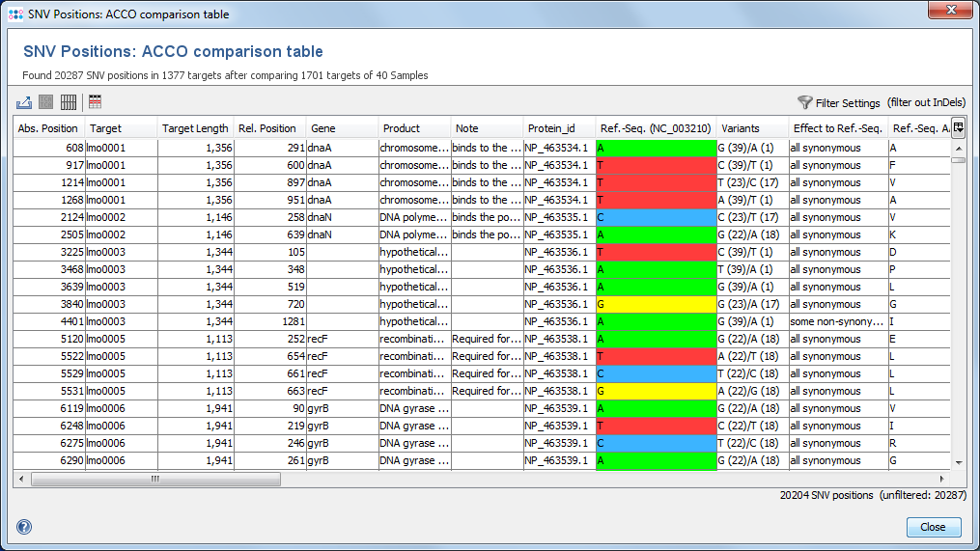
Task: Click the vertical columns layout icon
Action: [x=69, y=101]
